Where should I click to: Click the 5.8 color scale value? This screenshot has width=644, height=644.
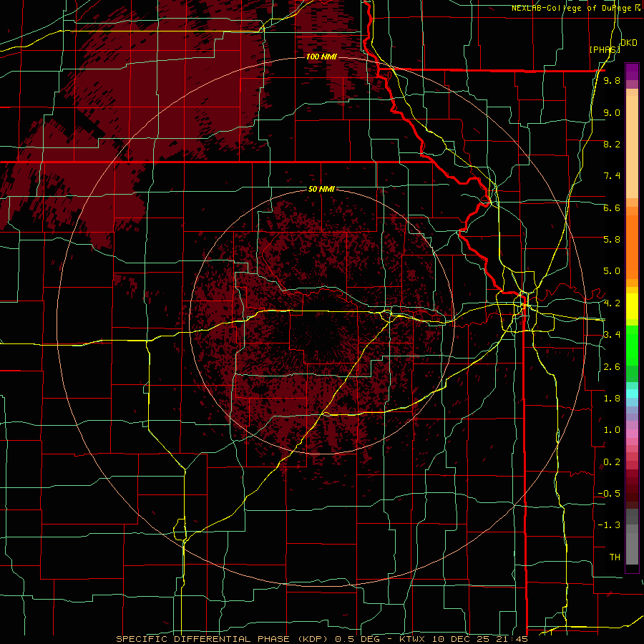pos(612,240)
